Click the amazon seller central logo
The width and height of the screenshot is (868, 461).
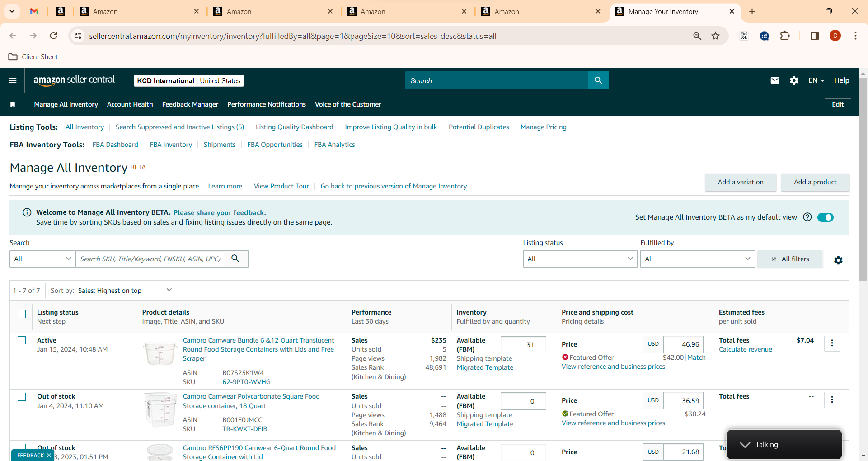pos(74,80)
